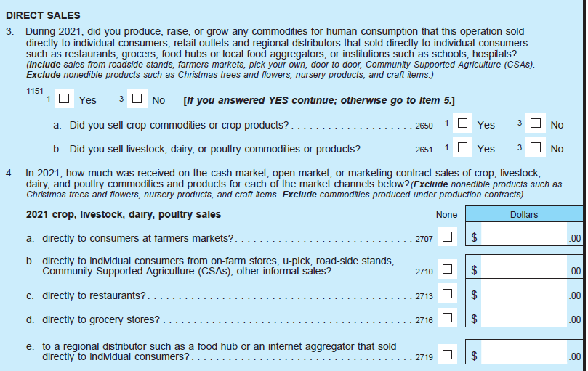The image size is (588, 371).
Task: Click the DIRECT SALES section heading
Action: coord(43,15)
